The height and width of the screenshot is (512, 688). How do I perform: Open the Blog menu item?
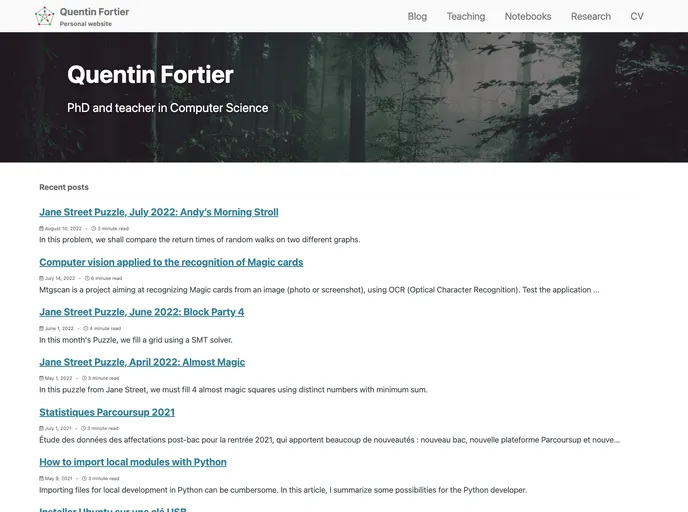(x=417, y=16)
